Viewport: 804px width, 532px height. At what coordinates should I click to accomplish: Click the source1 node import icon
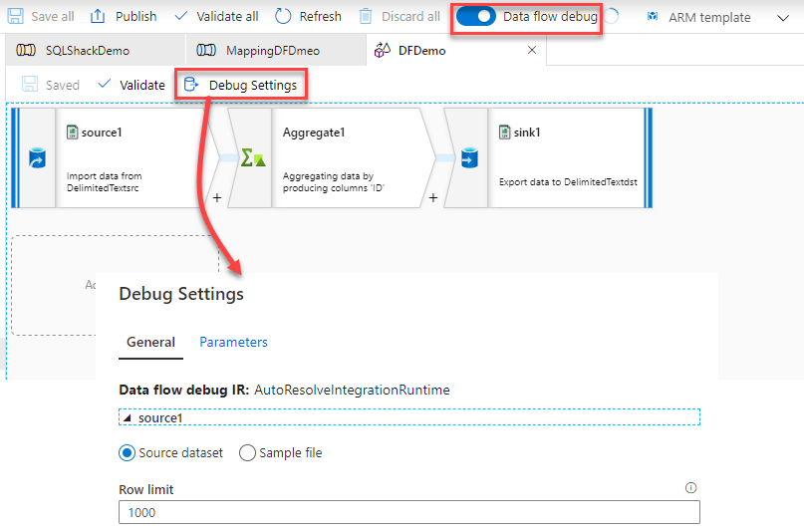37,157
